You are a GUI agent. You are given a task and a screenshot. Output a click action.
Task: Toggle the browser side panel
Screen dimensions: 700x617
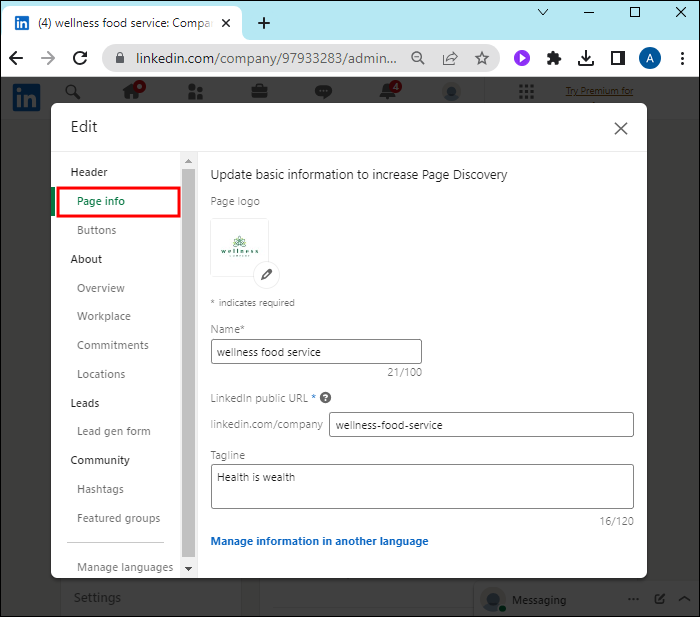[618, 58]
